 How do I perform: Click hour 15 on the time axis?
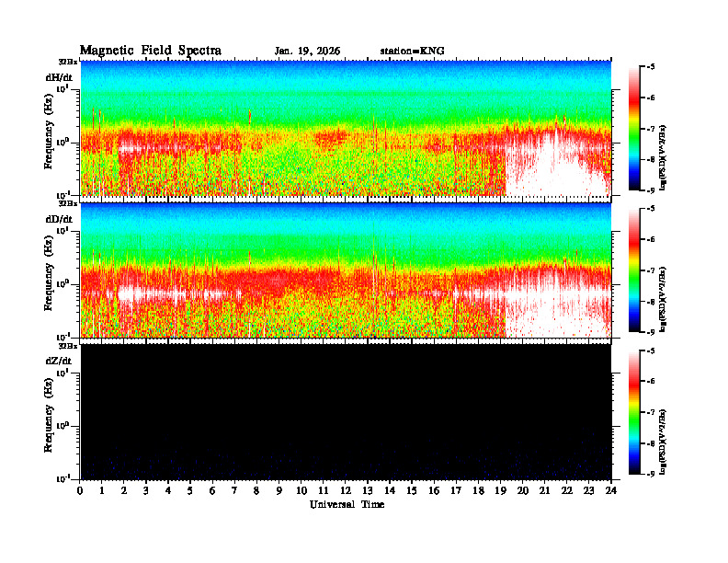[412, 491]
